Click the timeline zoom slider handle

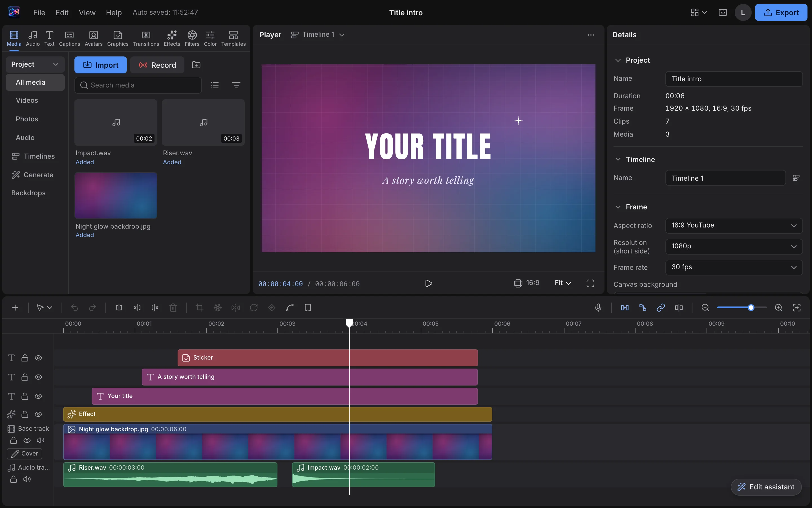tap(751, 307)
